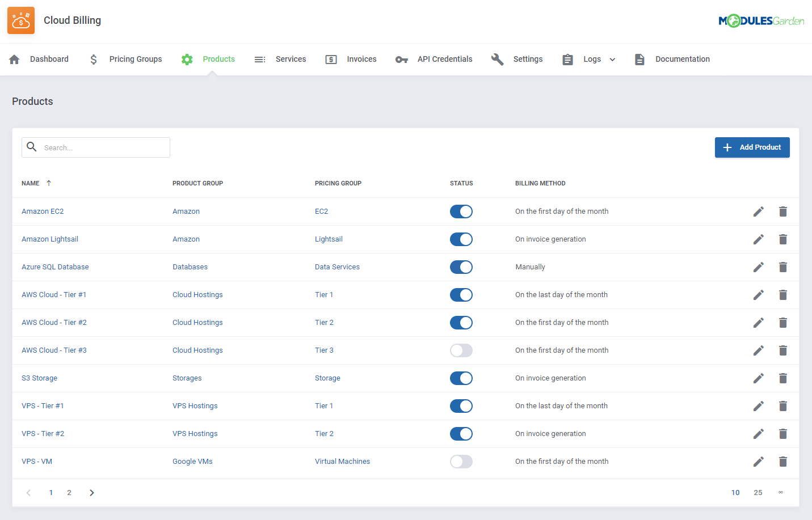The height and width of the screenshot is (520, 812).
Task: Click the products search field
Action: tap(96, 147)
